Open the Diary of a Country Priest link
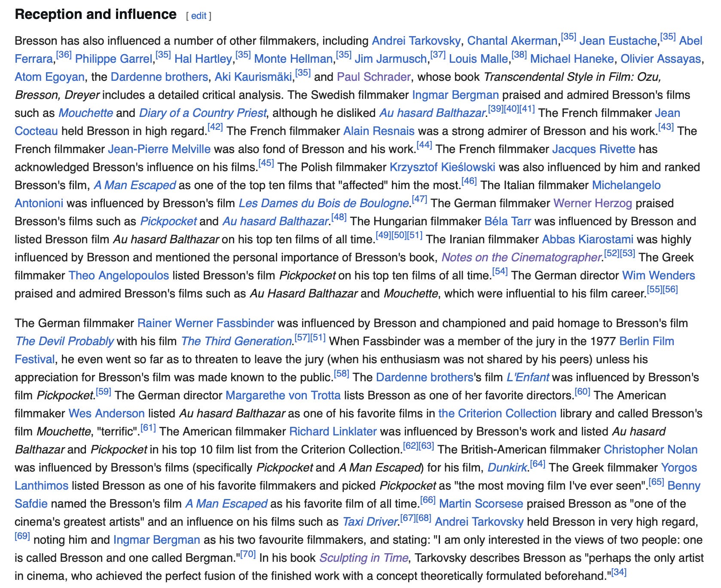Screen dimensions: 721x588 [202, 113]
